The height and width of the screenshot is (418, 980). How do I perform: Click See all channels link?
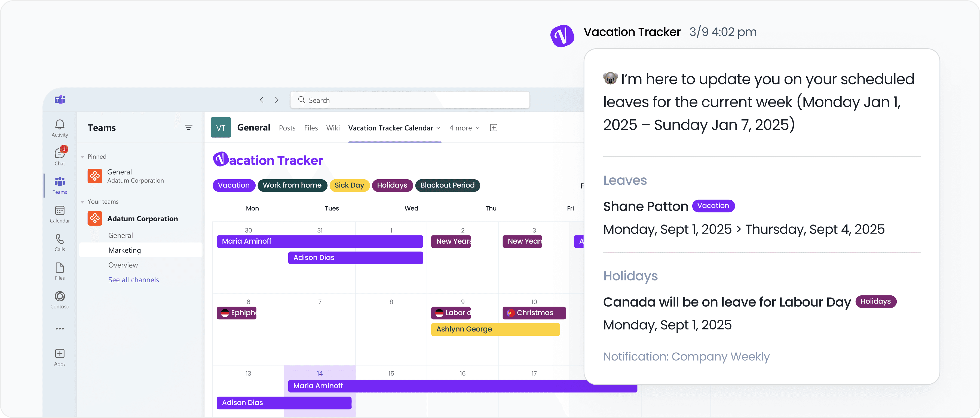[134, 280]
